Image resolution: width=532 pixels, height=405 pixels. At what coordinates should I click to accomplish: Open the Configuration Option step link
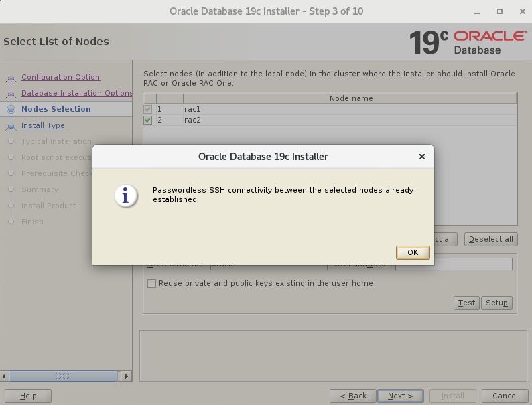[60, 77]
